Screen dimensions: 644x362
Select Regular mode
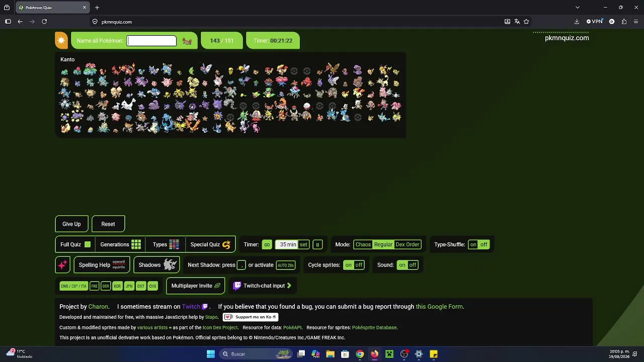point(383,245)
